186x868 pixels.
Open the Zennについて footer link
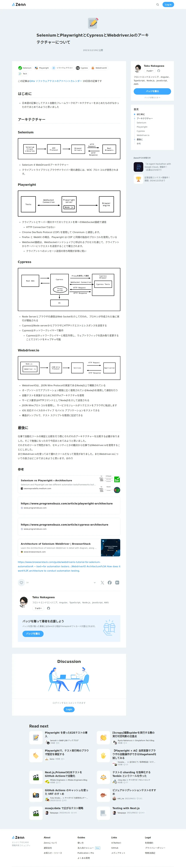click(x=50, y=843)
